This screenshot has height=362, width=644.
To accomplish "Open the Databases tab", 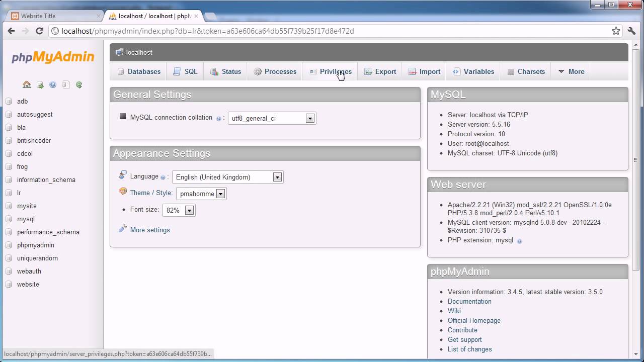I will [x=139, y=71].
